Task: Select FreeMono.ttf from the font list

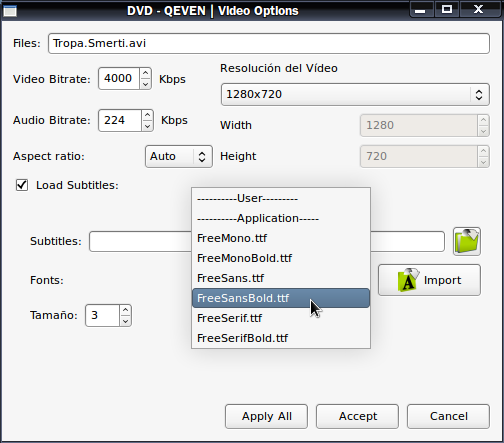Action: pyautogui.click(x=281, y=238)
